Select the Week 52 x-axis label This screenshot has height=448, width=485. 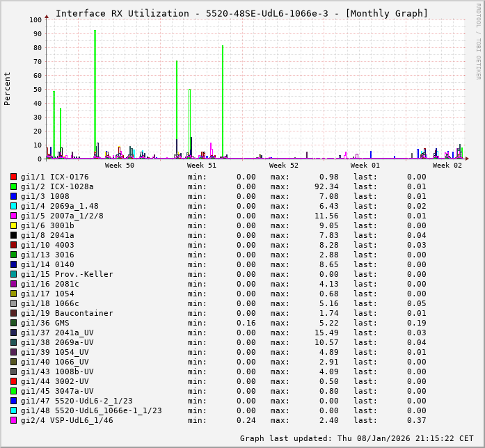(284, 166)
